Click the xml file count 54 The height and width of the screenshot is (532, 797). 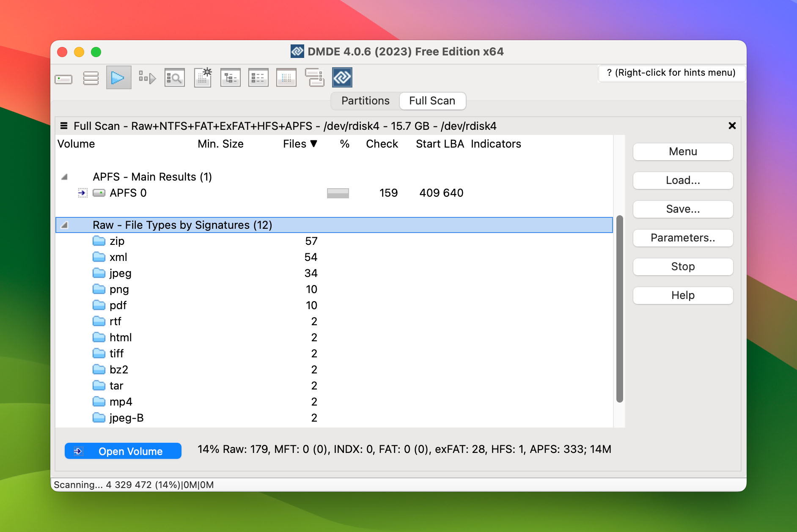click(311, 257)
